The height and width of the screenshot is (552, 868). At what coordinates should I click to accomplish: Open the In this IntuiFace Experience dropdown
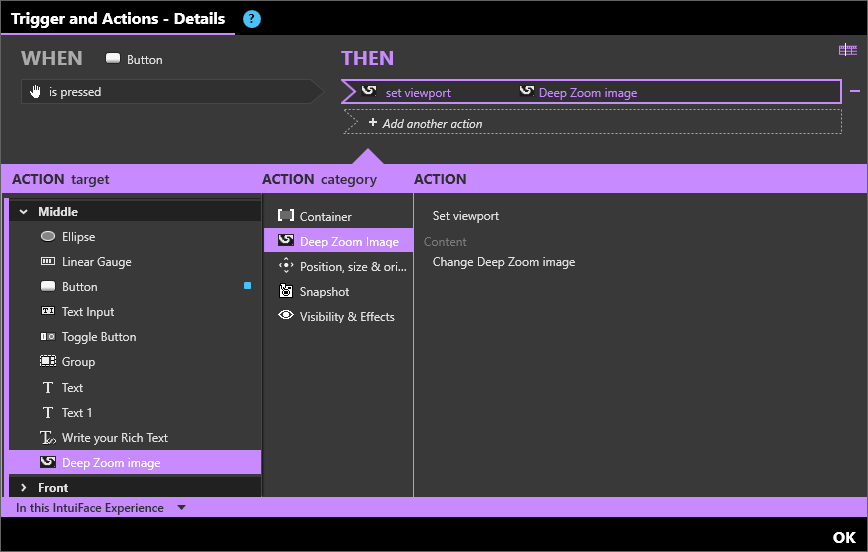[x=182, y=507]
